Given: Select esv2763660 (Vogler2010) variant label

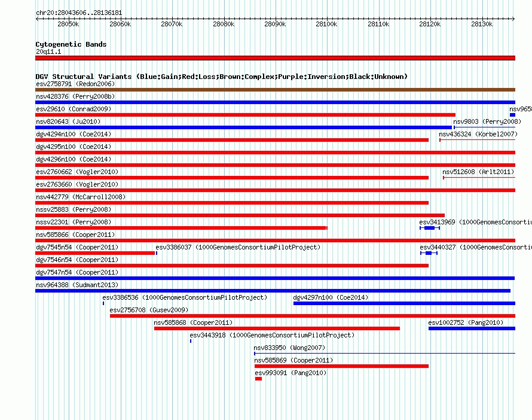Looking at the screenshot, I should pyautogui.click(x=77, y=184).
